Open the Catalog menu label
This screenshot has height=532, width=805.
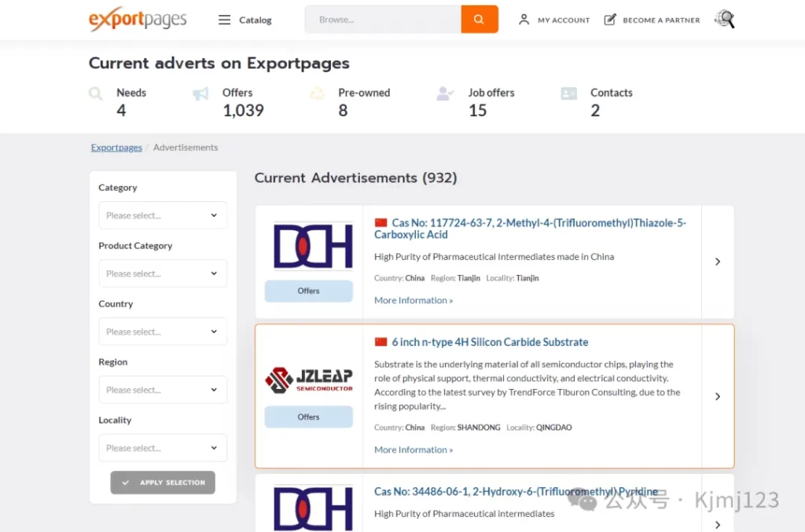(x=255, y=20)
